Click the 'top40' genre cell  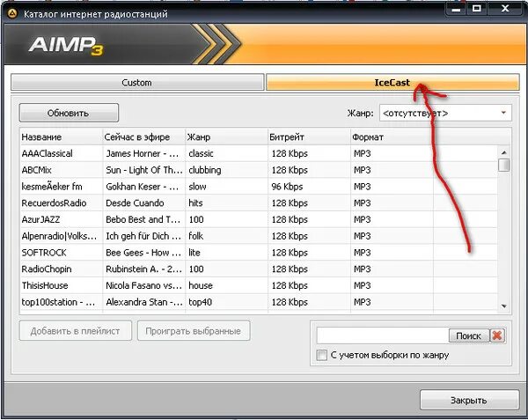pyautogui.click(x=227, y=302)
